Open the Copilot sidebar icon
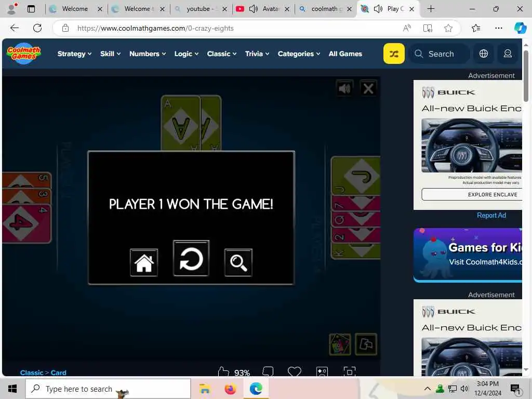This screenshot has width=532, height=399. (520, 28)
